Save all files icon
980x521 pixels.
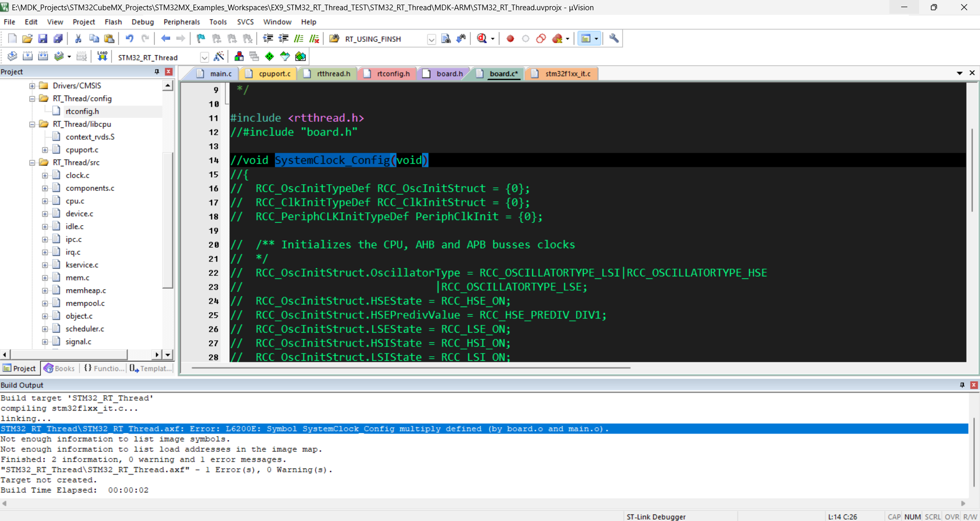coord(58,38)
